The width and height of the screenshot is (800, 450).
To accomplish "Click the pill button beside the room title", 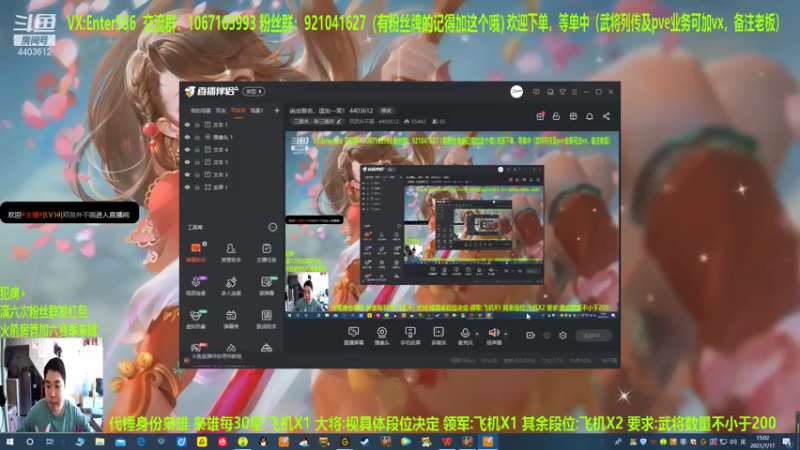I will click(x=386, y=110).
